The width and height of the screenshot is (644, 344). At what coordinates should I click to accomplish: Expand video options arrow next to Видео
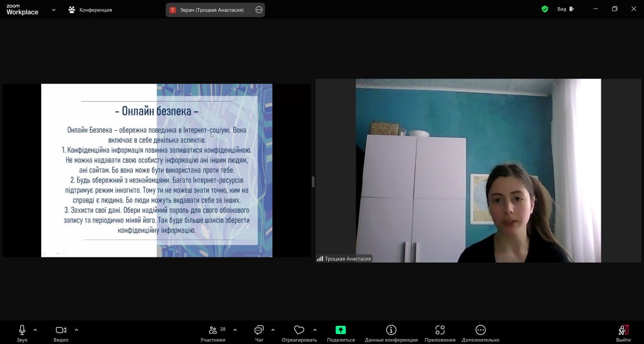click(76, 330)
